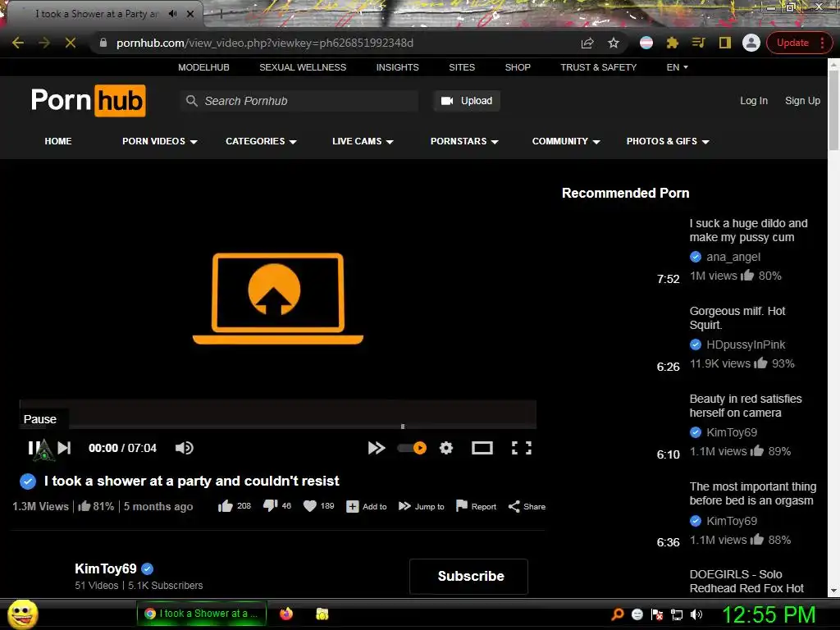
Task: Go to the HOME nav item
Action: tap(58, 141)
